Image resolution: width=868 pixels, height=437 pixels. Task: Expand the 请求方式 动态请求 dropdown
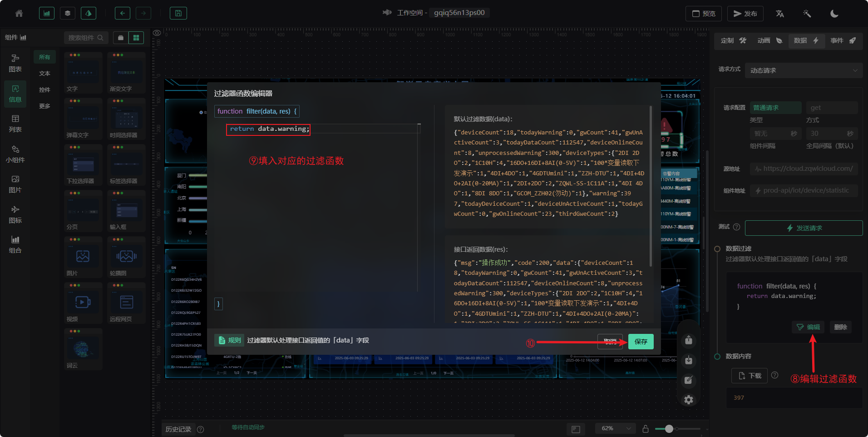click(x=803, y=70)
